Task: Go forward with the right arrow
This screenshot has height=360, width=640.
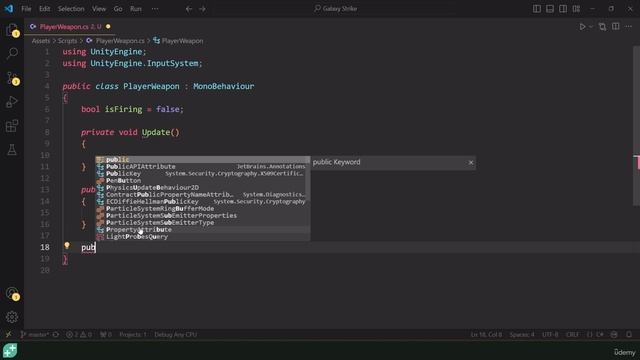Action: [202, 9]
